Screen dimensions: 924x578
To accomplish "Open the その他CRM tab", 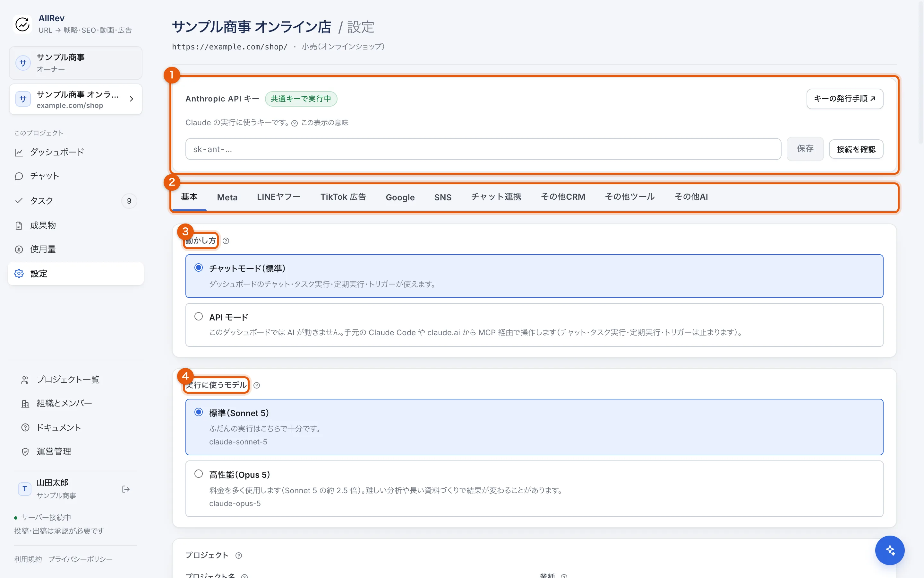I will 563,197.
